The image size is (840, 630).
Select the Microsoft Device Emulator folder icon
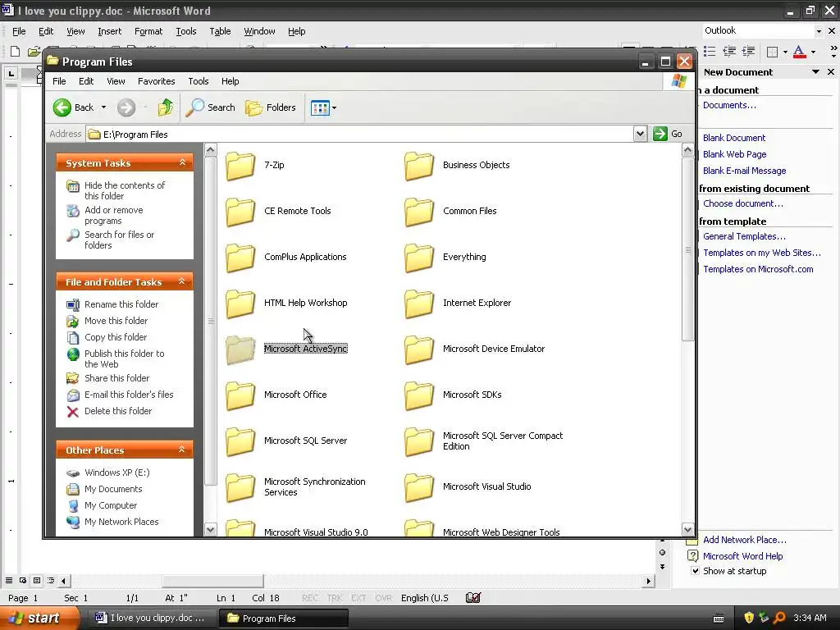tap(419, 349)
